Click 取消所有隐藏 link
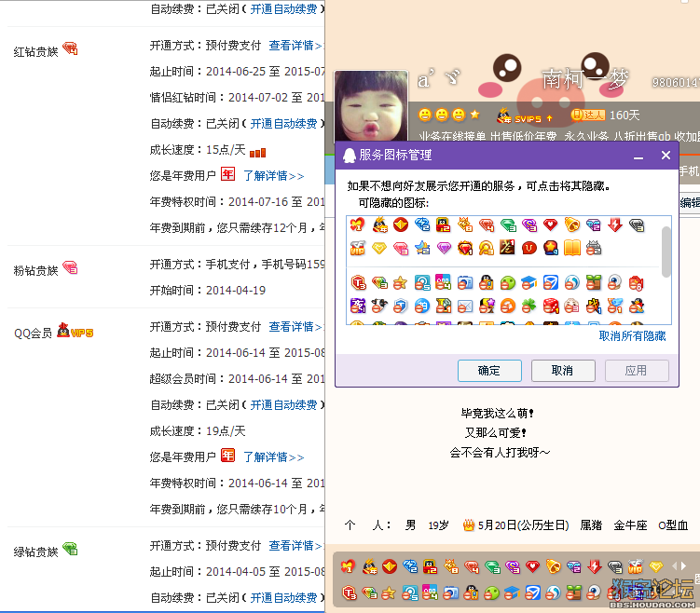This screenshot has width=700, height=613. (632, 336)
